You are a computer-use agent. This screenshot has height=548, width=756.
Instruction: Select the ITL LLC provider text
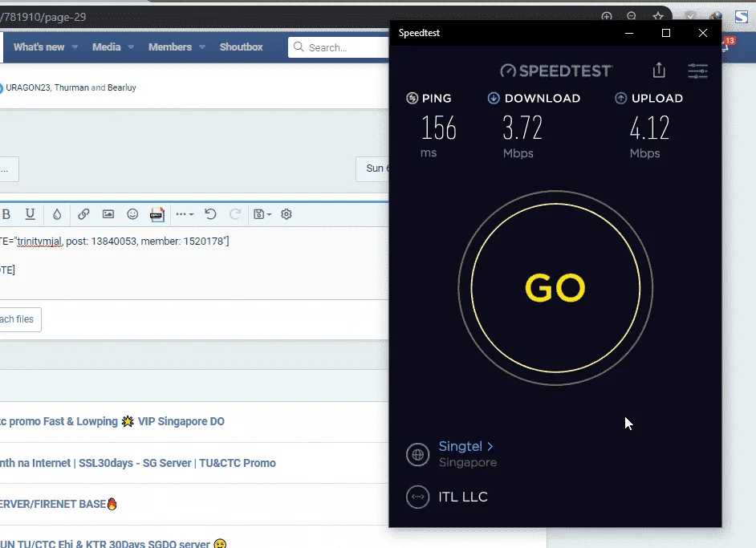pyautogui.click(x=463, y=497)
